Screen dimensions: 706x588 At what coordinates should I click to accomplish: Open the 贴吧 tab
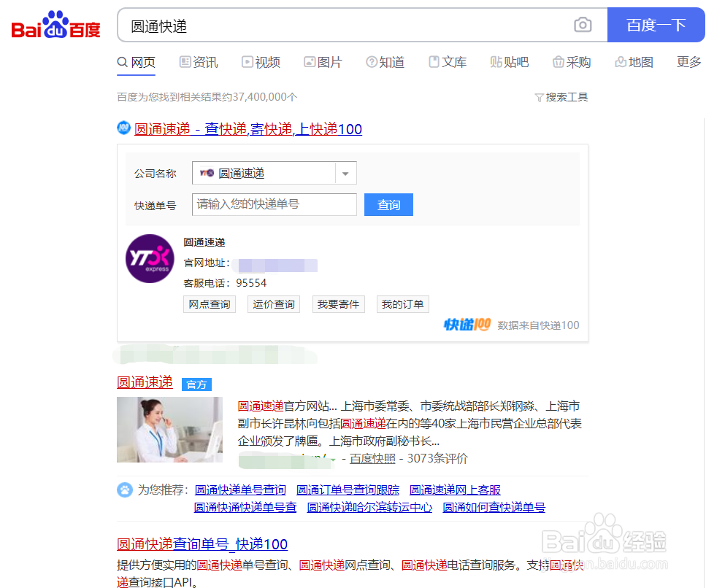point(509,62)
